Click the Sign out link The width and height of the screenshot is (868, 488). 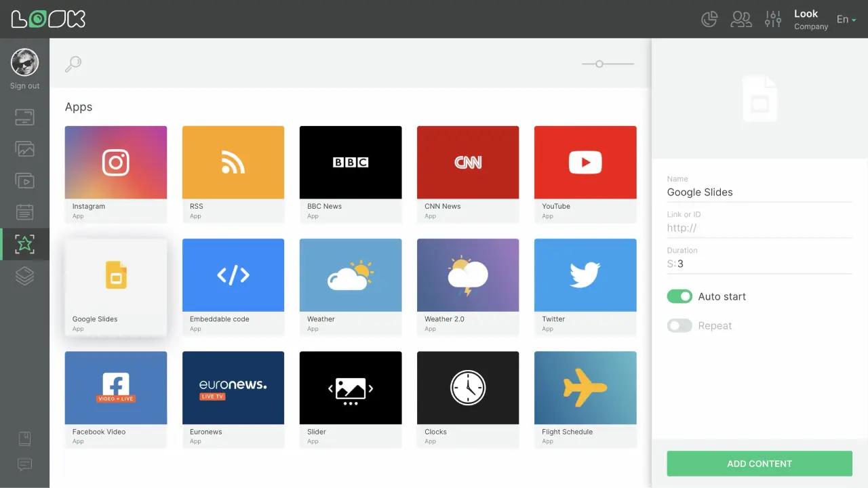coord(24,85)
